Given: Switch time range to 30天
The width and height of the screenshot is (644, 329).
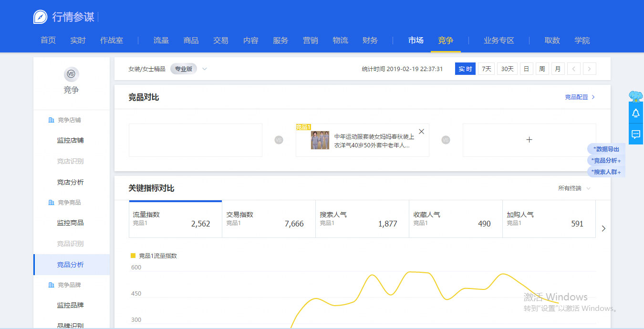Looking at the screenshot, I should coord(507,69).
